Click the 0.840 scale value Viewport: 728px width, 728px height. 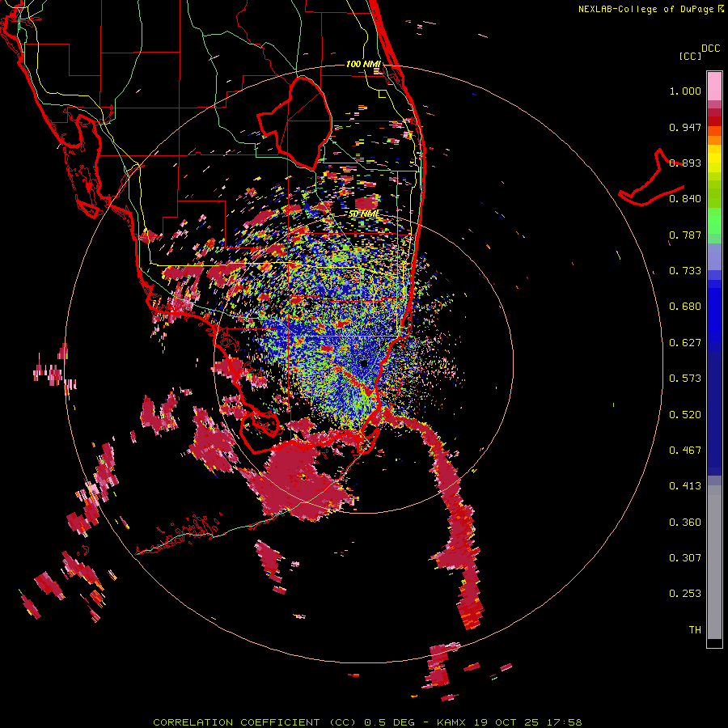point(685,199)
